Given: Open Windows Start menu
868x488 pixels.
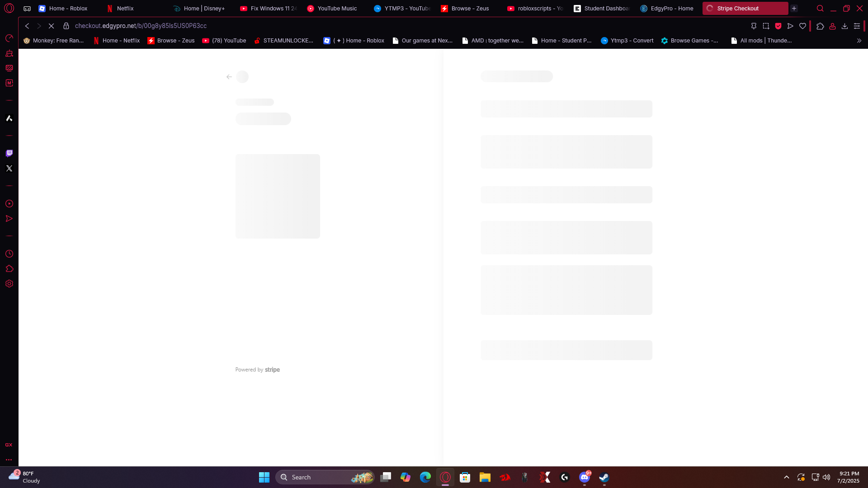Looking at the screenshot, I should coord(264,477).
